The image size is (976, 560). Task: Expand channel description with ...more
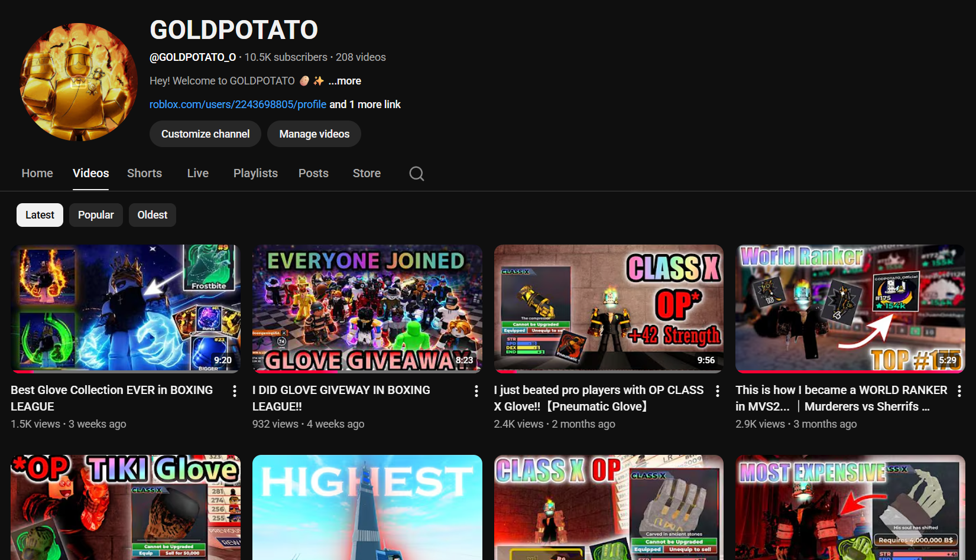pos(345,81)
